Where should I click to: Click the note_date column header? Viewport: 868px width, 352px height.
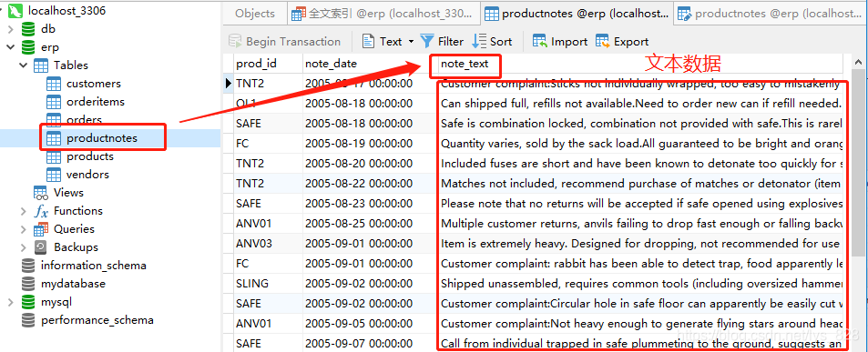tap(371, 64)
